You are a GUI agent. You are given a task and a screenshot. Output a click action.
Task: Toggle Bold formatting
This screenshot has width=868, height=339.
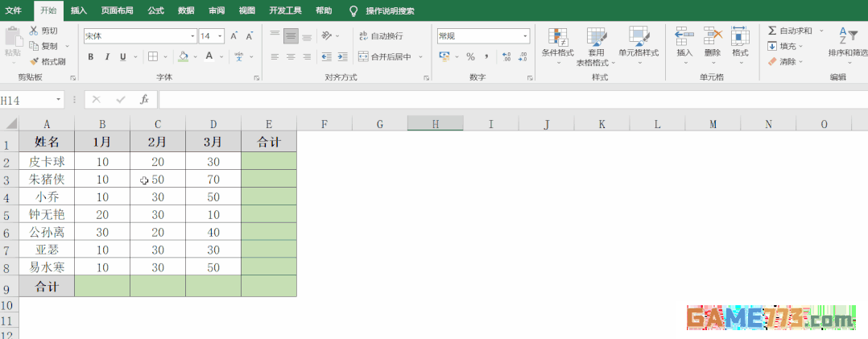click(91, 57)
